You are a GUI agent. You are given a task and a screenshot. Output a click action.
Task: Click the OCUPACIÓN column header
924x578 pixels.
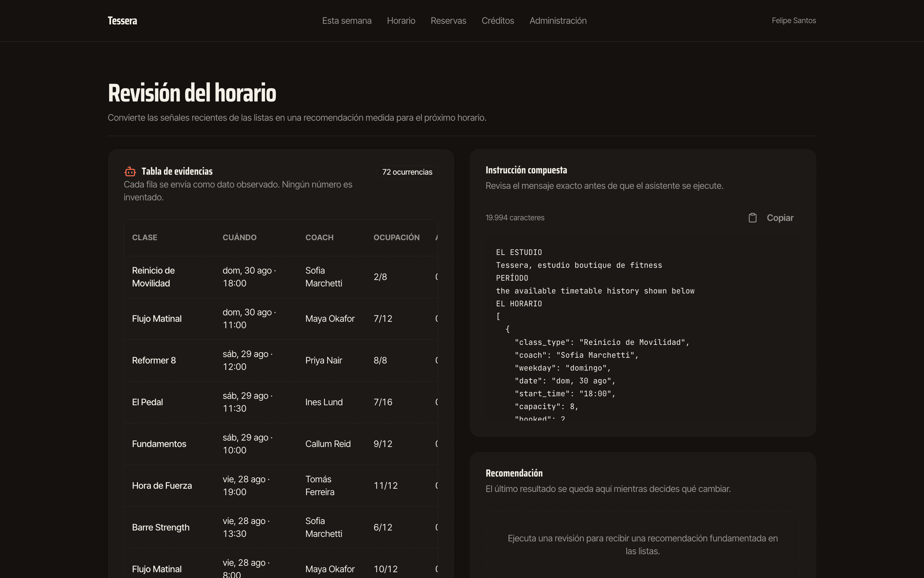396,237
